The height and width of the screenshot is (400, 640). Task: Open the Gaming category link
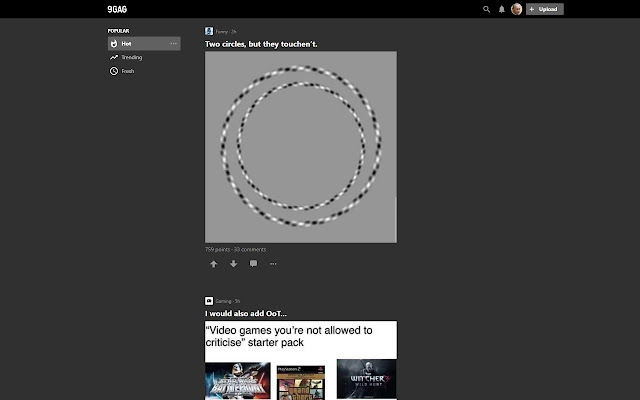click(x=223, y=301)
